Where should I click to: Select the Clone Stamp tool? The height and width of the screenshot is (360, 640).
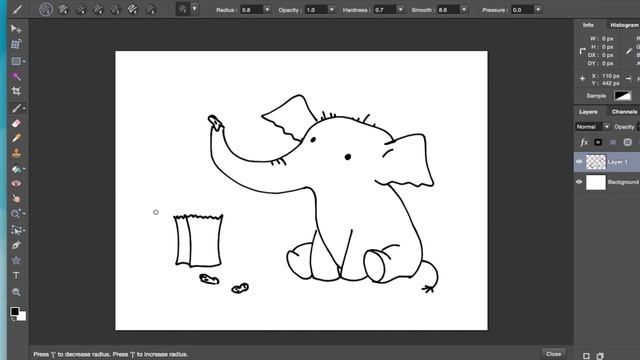coord(16,153)
